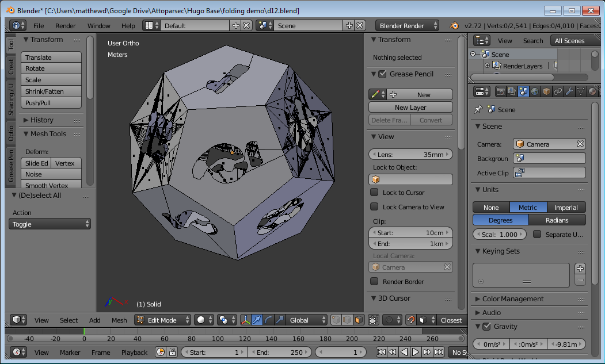Open the Render menu

(x=65, y=26)
